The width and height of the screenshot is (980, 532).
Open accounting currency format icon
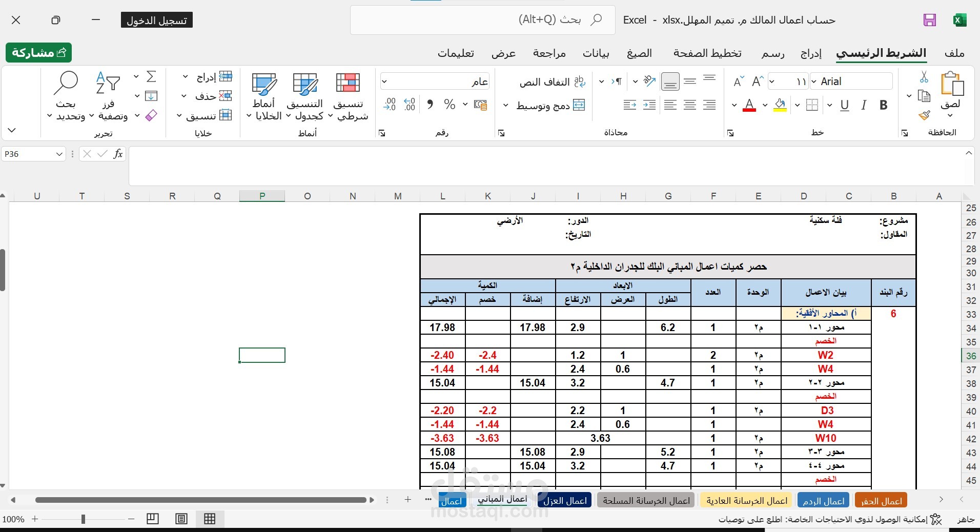click(480, 105)
